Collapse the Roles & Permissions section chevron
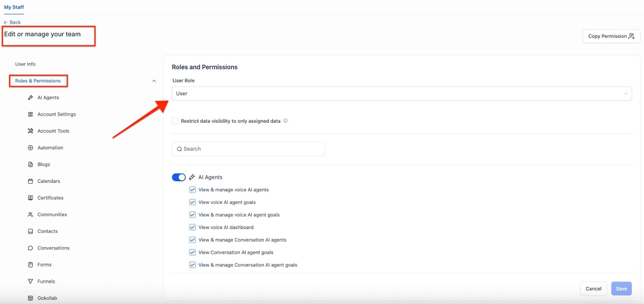This screenshot has width=644, height=304. pos(154,81)
